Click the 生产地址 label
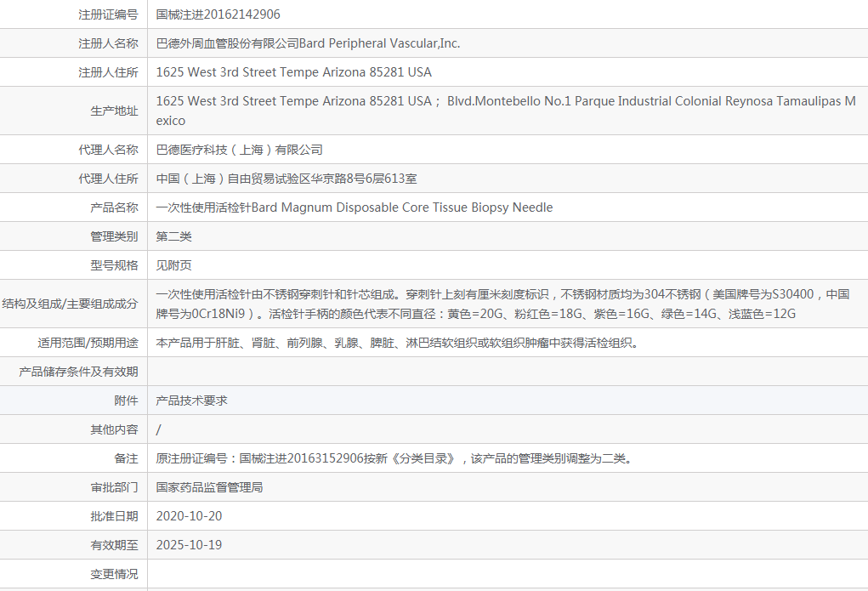 (115, 111)
